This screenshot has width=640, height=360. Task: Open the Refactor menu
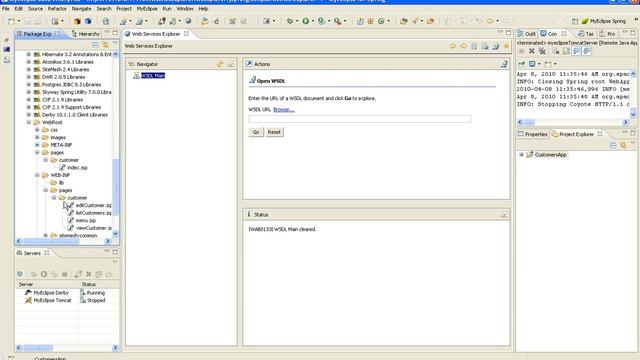tap(57, 9)
